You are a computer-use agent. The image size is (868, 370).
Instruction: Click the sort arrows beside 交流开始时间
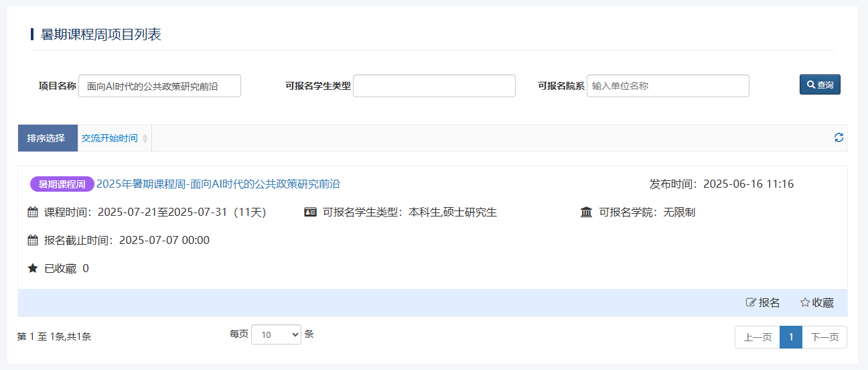click(x=145, y=138)
